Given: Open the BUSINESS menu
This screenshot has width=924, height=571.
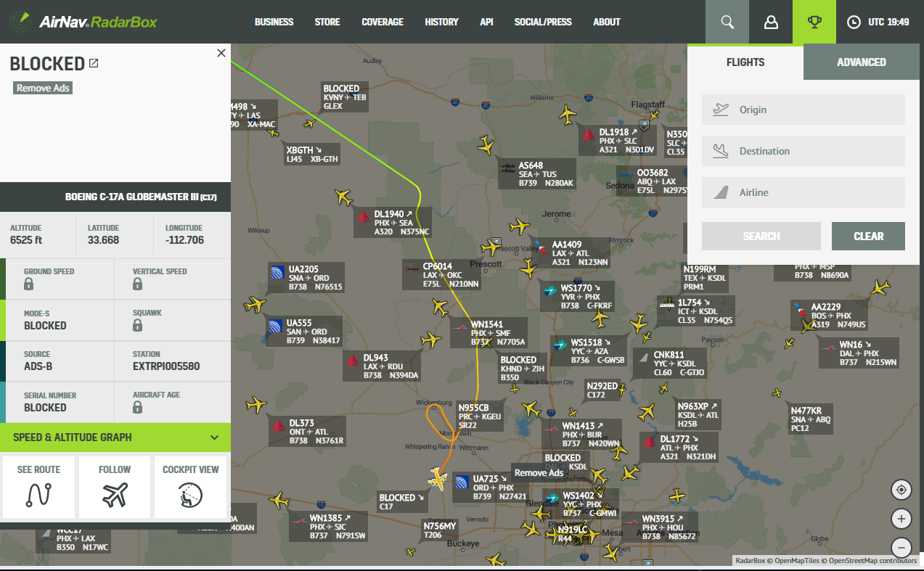Looking at the screenshot, I should tap(274, 22).
